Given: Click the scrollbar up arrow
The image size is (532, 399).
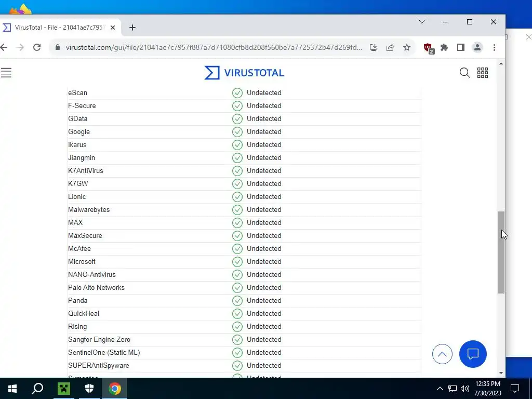Looking at the screenshot, I should coord(501,64).
